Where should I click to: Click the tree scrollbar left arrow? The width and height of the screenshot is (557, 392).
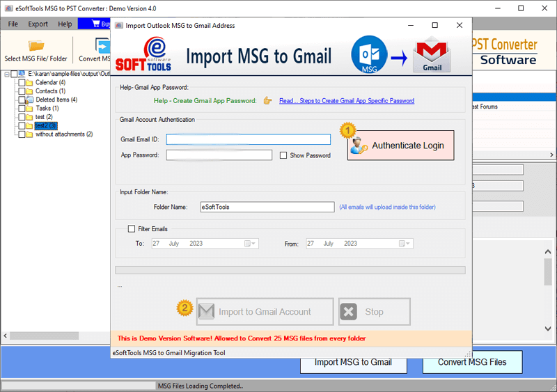click(x=5, y=336)
